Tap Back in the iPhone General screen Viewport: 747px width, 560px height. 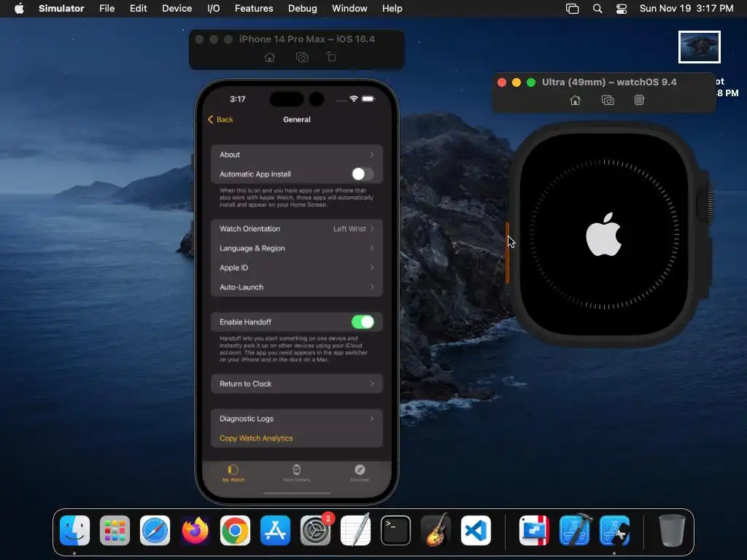220,120
